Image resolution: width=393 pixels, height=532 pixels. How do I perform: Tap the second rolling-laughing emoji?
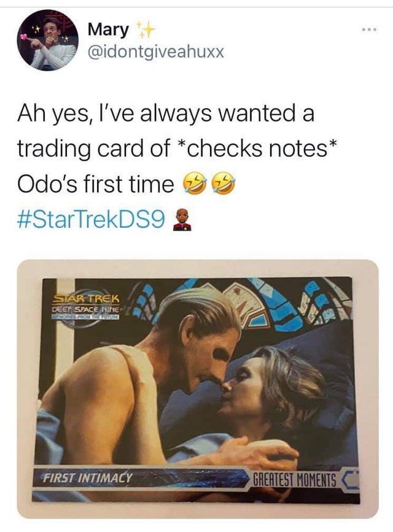[x=223, y=183]
